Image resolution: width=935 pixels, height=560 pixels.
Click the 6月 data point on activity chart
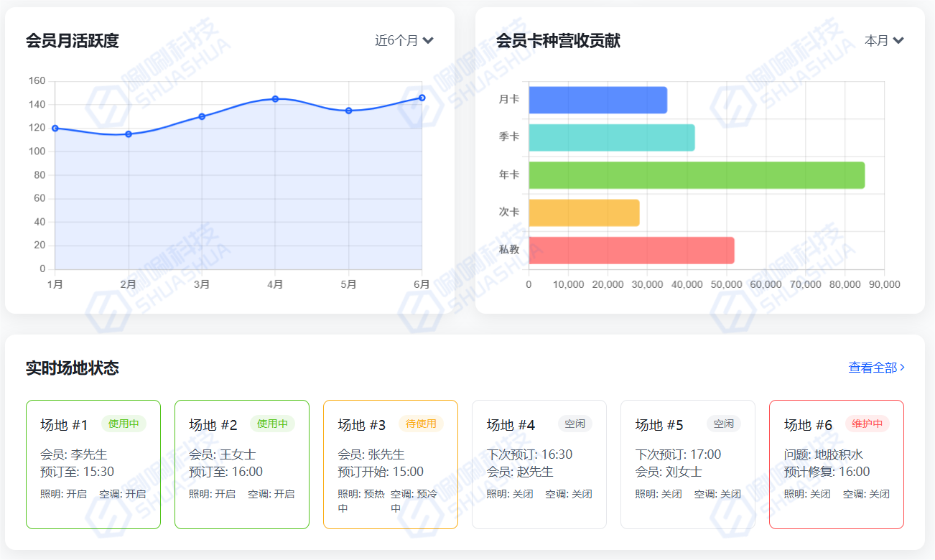pyautogui.click(x=422, y=98)
